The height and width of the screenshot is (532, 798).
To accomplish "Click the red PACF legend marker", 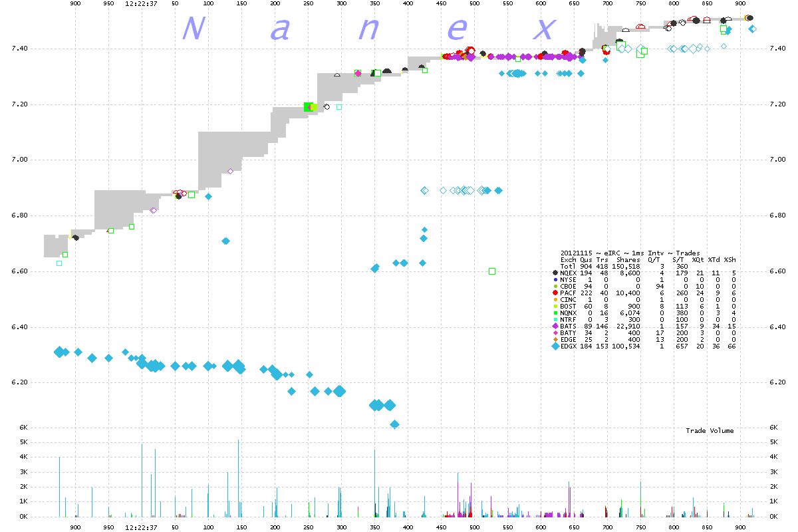I will coord(555,293).
